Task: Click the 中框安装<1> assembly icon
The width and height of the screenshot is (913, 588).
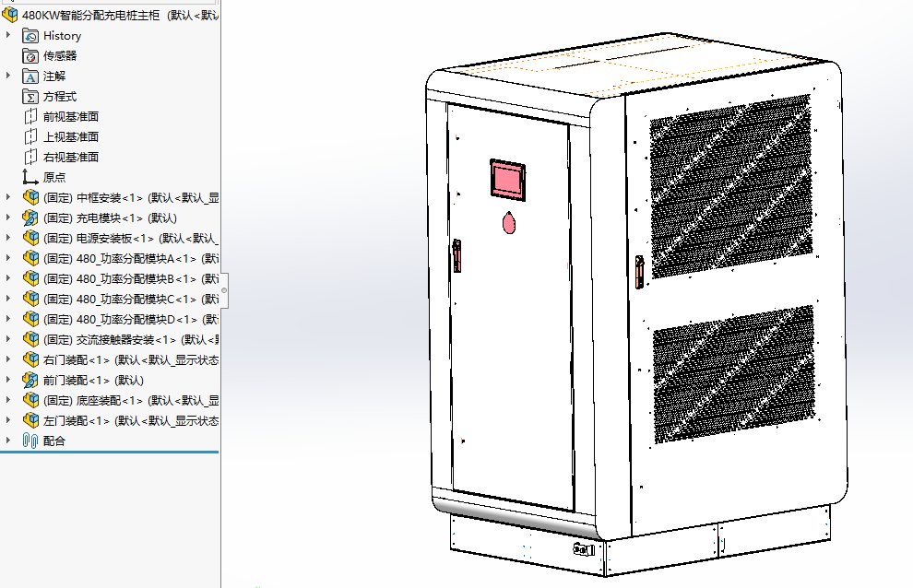Action: click(x=30, y=197)
